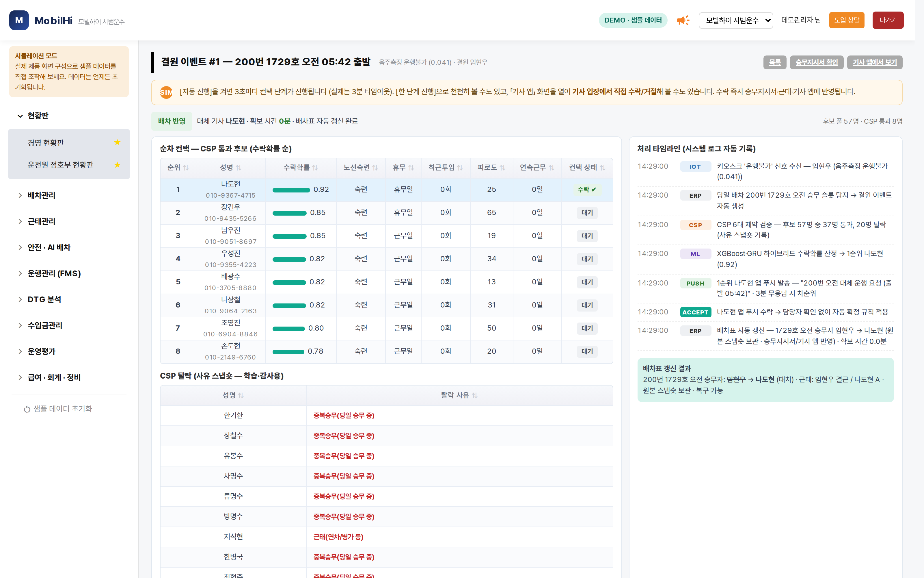The image size is (924, 578).
Task: Open 기사 앱에서 보기
Action: 875,62
